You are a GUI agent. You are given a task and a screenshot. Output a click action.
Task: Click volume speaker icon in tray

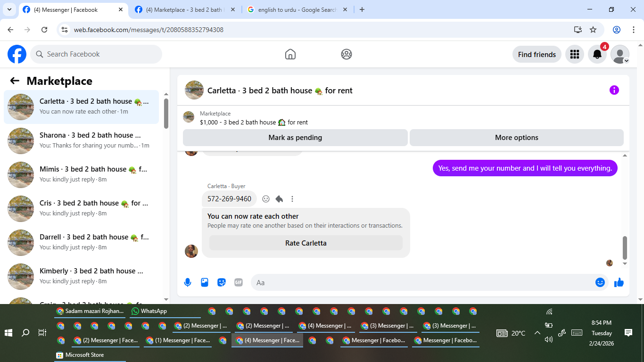click(549, 339)
